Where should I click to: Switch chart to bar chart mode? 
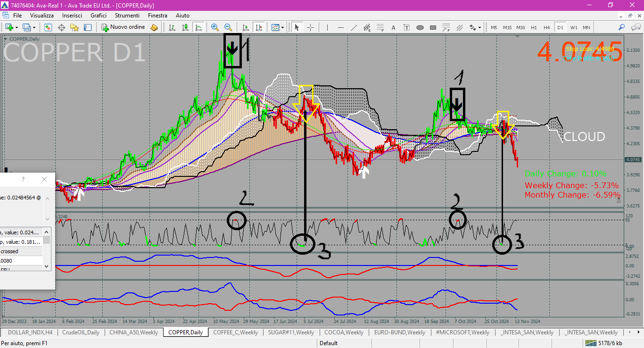pyautogui.click(x=172, y=27)
